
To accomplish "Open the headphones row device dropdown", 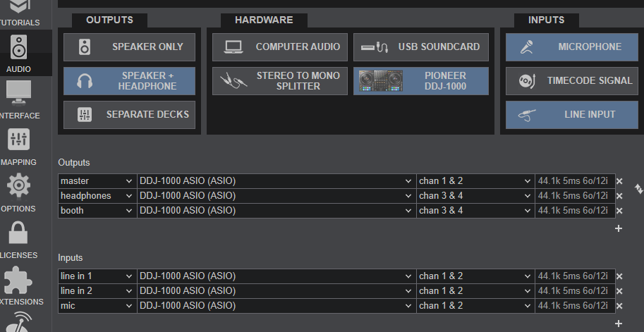I will [277, 196].
